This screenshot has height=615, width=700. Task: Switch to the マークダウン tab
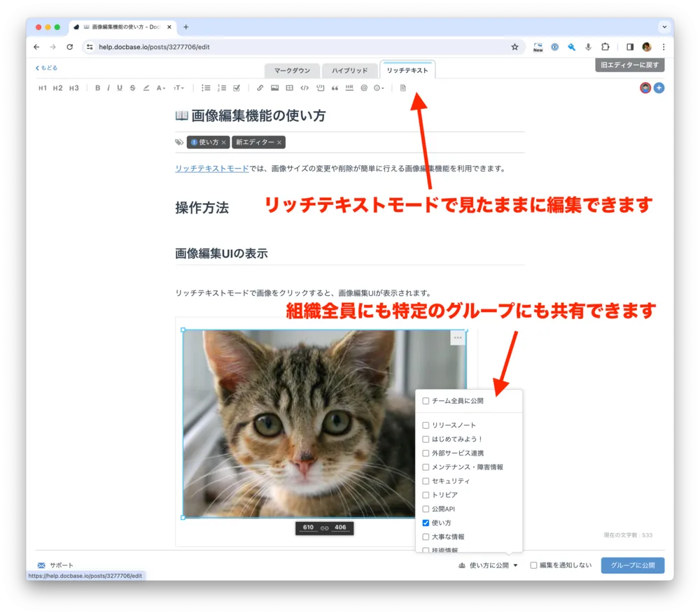(292, 71)
